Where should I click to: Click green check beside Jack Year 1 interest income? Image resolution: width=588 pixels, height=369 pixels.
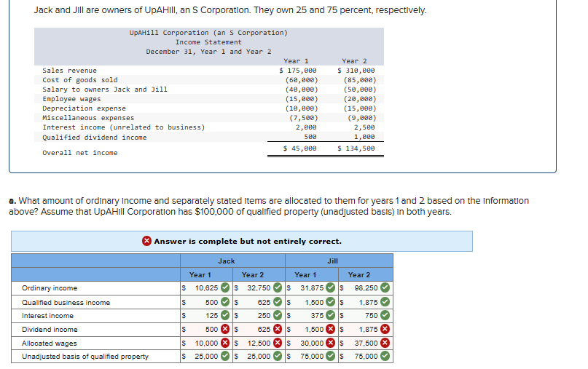[225, 315]
